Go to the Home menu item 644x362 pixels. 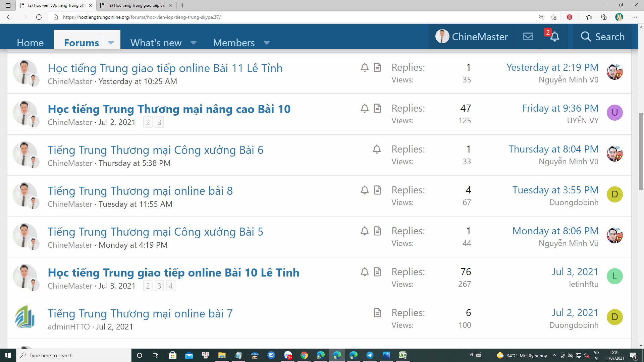click(30, 43)
